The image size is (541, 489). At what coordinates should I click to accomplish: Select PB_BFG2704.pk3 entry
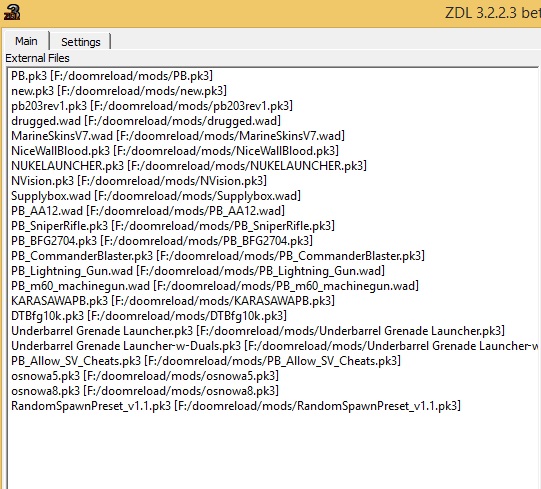pyautogui.click(x=162, y=241)
